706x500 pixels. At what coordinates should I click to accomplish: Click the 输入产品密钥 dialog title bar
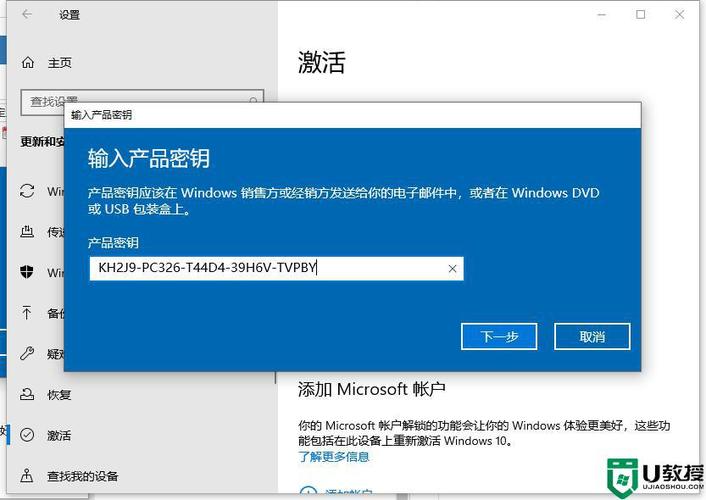pyautogui.click(x=353, y=115)
